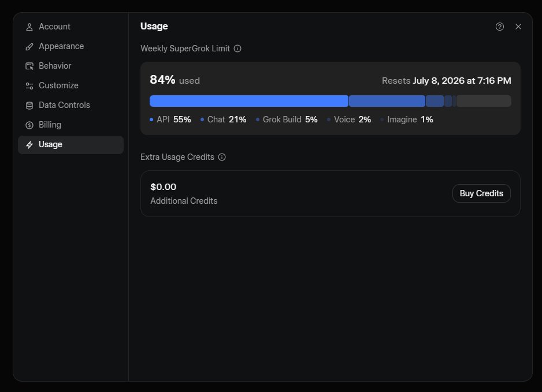542x392 pixels.
Task: Select the Customize menu item
Action: [x=70, y=85]
